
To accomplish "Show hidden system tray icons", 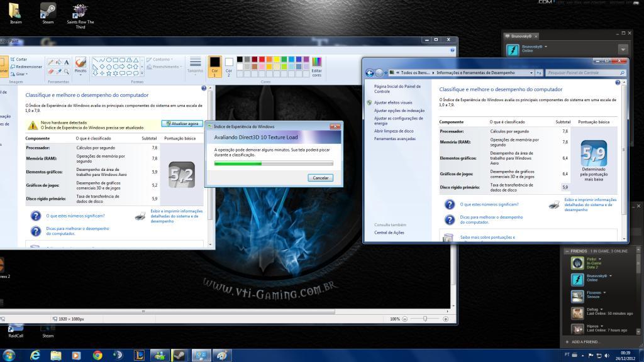I will coord(582,356).
